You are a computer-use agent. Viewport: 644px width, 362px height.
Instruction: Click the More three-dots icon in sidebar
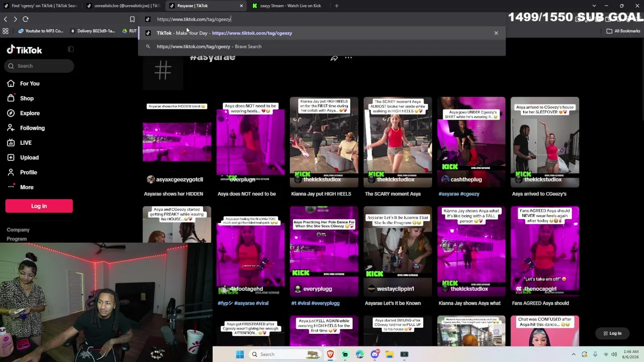11,187
